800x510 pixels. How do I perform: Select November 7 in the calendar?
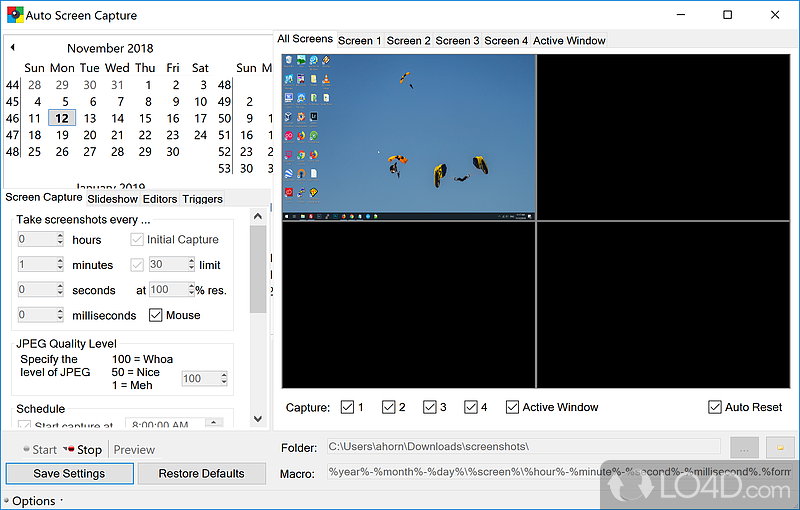pos(120,101)
